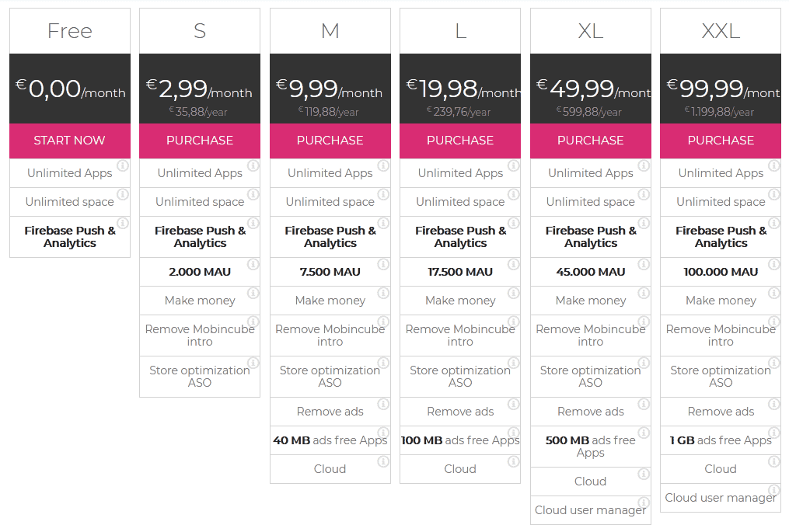
Task: Click the 45.000 MAU feature in XL plan
Action: [x=591, y=273]
